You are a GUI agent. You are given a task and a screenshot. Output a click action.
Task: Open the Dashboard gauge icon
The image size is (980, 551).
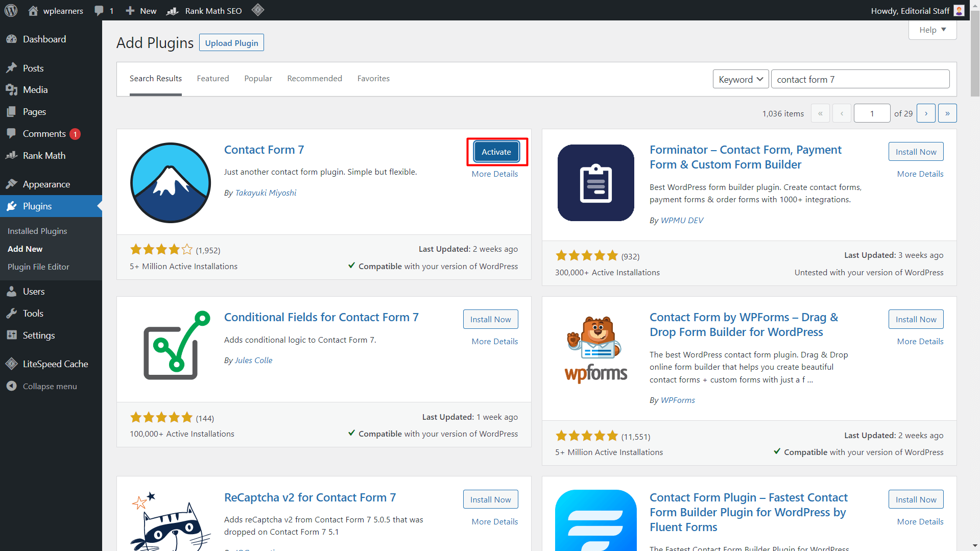tap(12, 39)
